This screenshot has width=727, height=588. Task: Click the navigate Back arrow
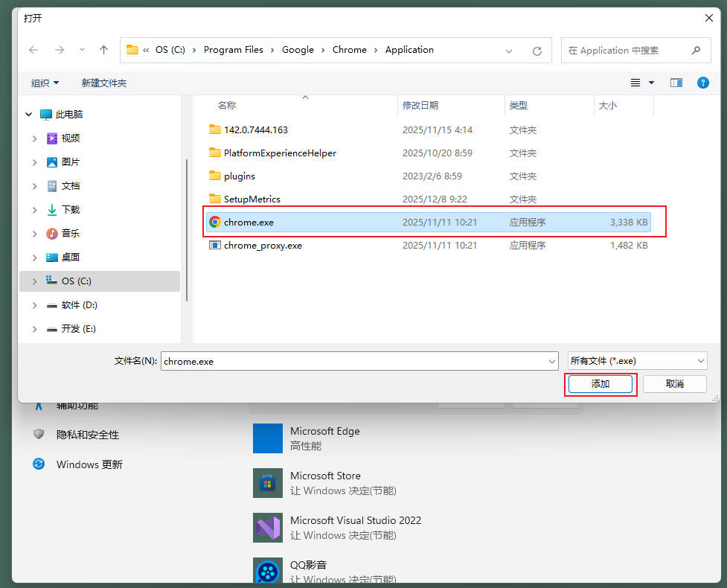coord(33,50)
